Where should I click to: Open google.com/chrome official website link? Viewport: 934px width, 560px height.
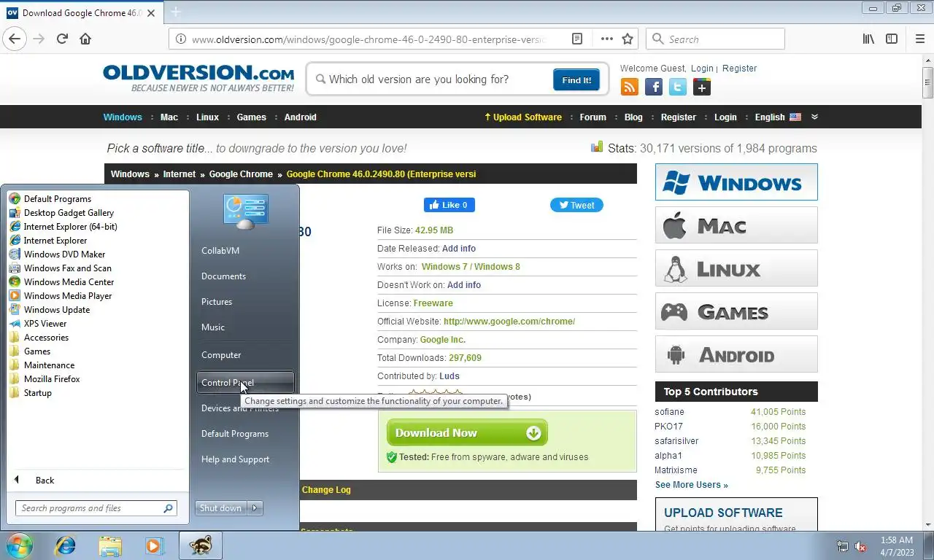point(509,321)
